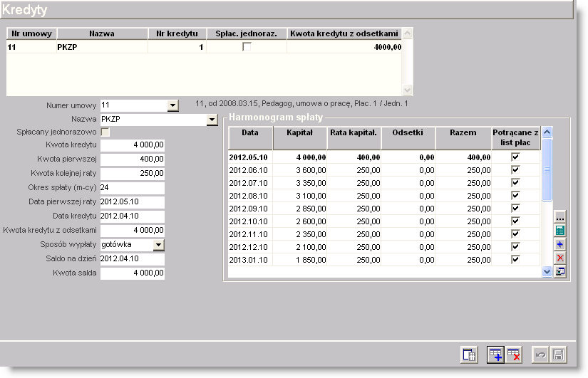
Task: Click the Potrącane z list płac column header
Action: 515,138
